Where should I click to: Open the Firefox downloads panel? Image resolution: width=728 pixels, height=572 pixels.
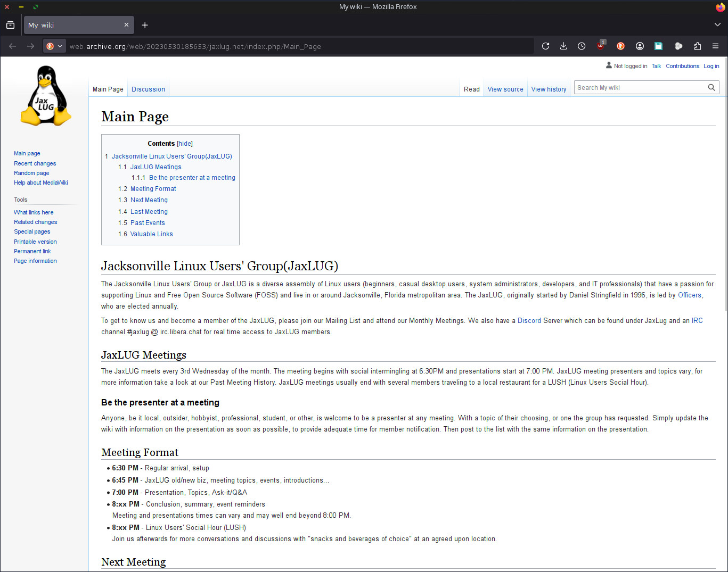[563, 46]
